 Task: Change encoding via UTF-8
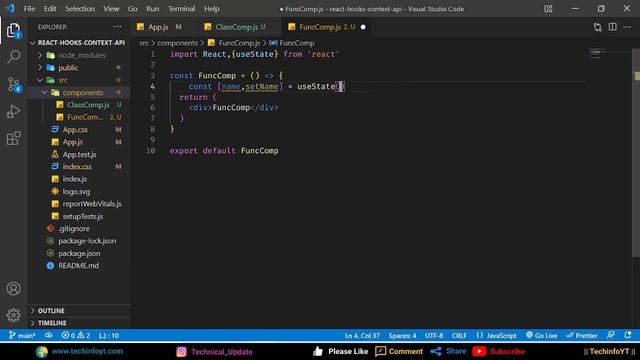434,336
